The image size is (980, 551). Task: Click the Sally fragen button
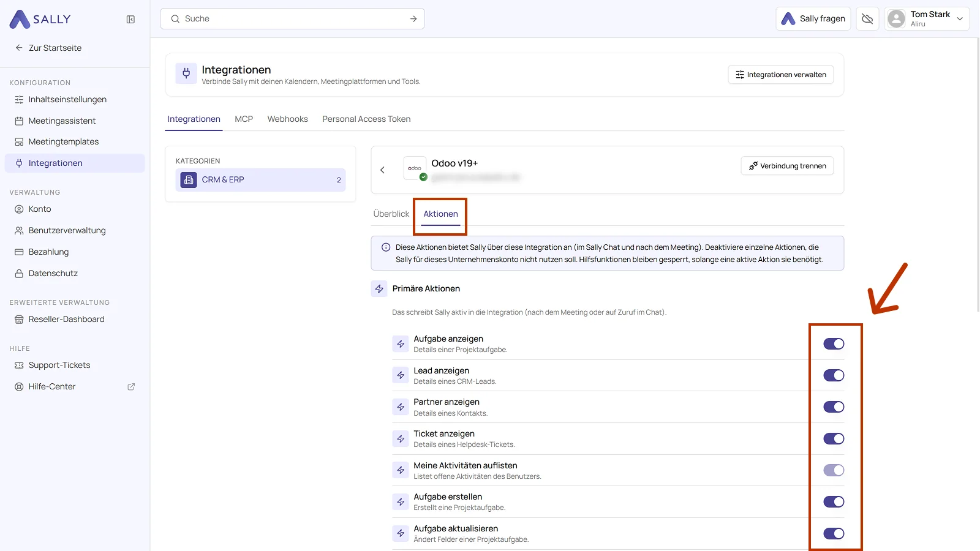point(813,19)
